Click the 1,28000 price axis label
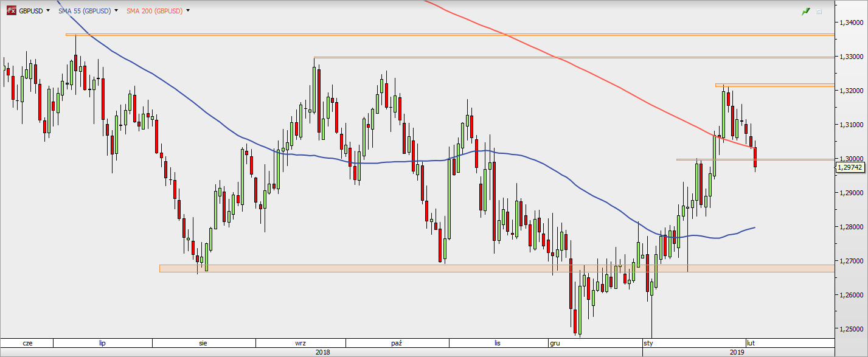Viewport: 868px width, 357px height. tap(852, 227)
